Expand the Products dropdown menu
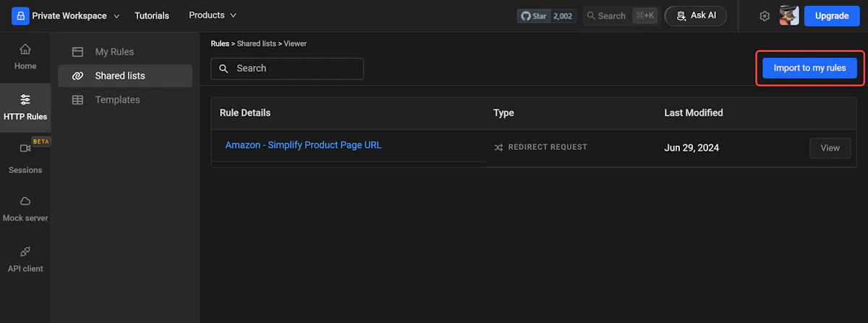 [x=213, y=15]
